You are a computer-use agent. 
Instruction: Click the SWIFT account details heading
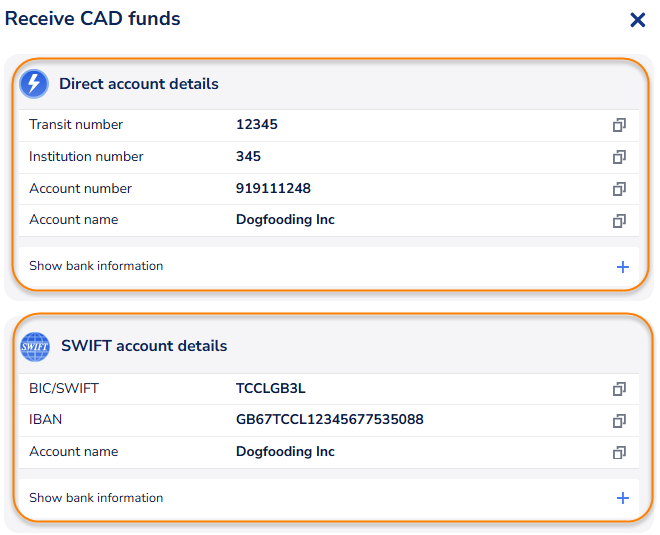click(143, 346)
